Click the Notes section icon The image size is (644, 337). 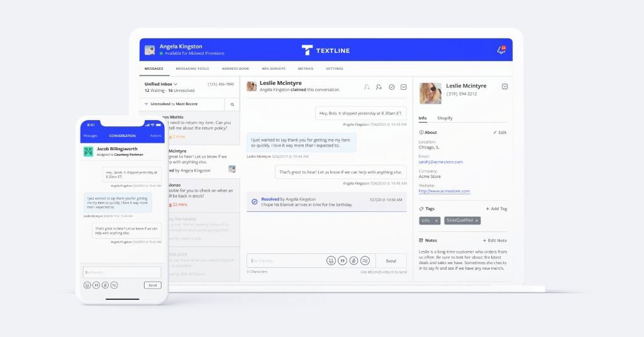click(x=421, y=241)
